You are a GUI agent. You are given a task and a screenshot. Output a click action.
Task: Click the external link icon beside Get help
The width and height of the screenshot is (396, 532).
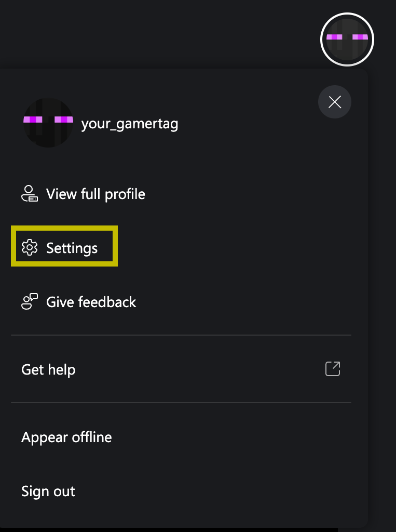(333, 369)
